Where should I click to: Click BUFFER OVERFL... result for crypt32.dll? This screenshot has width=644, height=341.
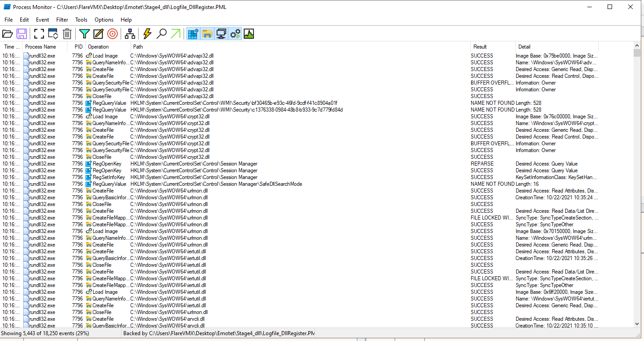point(492,144)
